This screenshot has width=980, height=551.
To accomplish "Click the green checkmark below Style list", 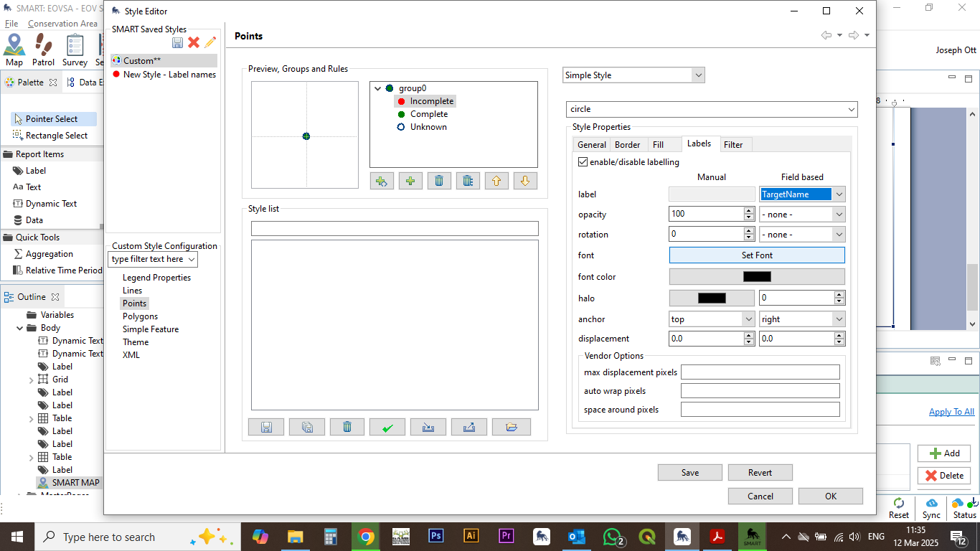I will [x=387, y=428].
